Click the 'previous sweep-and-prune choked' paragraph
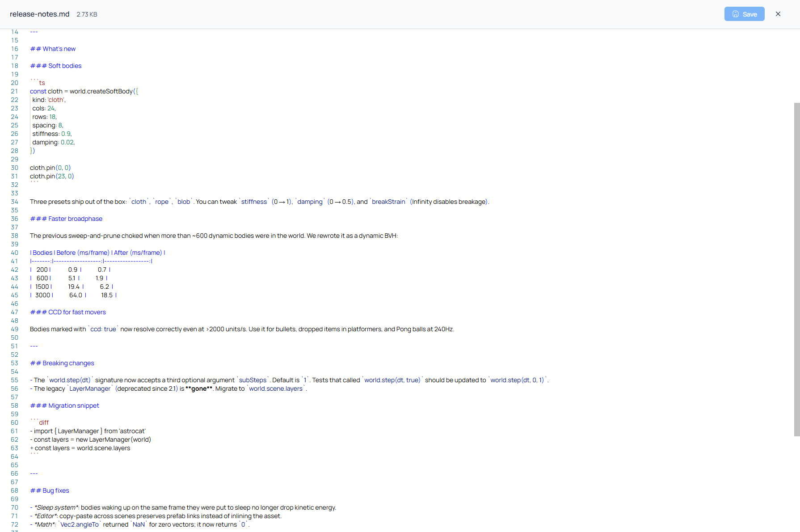 coord(214,236)
